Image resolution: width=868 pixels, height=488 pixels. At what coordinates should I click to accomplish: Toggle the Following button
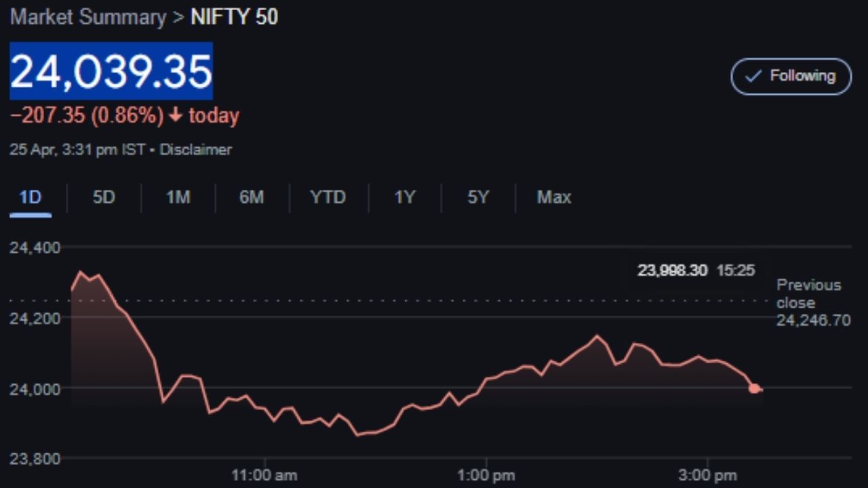pos(791,76)
